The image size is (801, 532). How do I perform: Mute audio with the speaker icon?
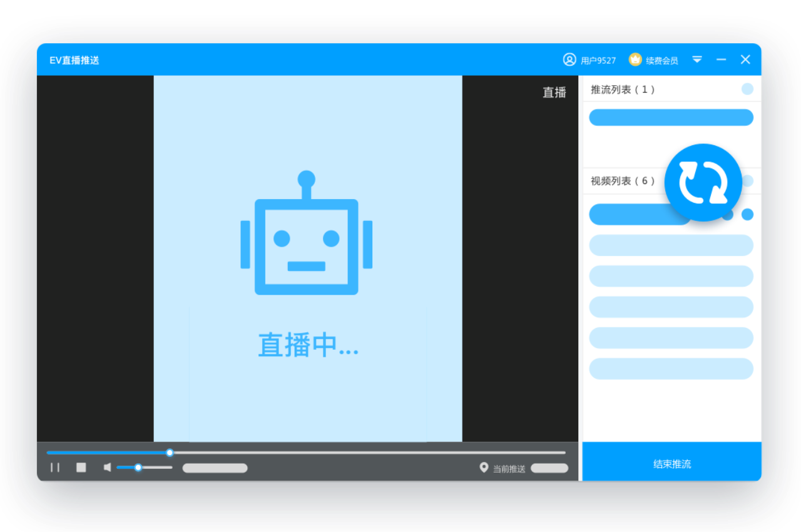(108, 468)
